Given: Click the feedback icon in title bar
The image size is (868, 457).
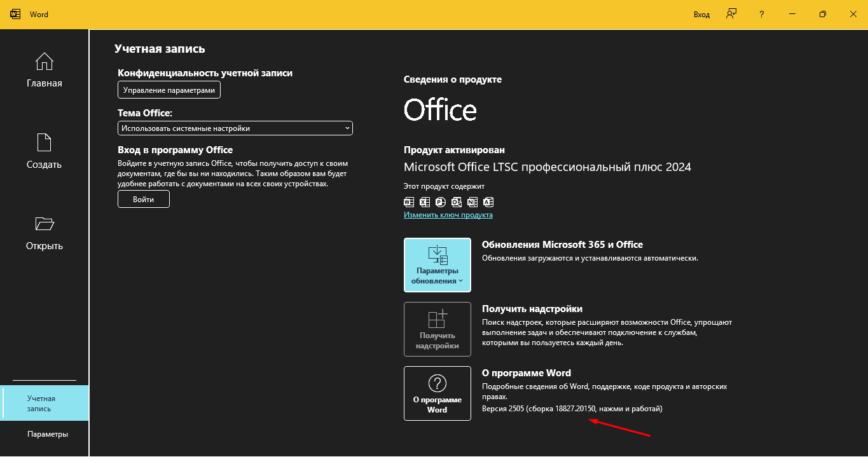Looking at the screenshot, I should coord(732,14).
